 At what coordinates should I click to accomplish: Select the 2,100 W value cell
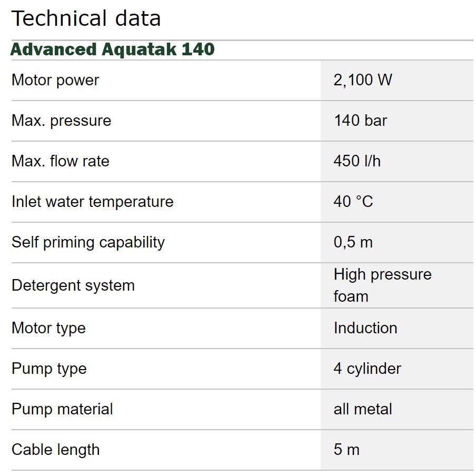(363, 80)
